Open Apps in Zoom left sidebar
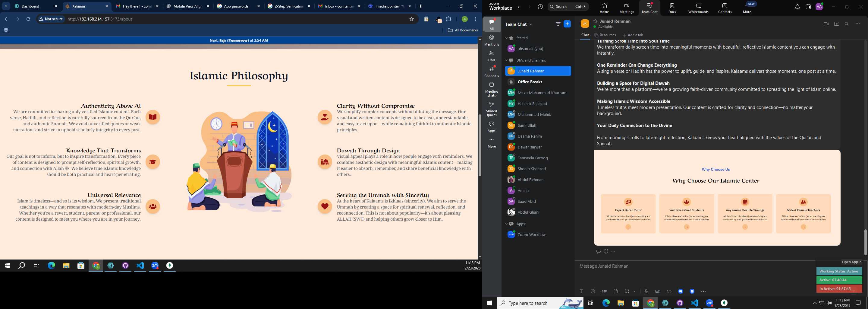 click(x=492, y=127)
